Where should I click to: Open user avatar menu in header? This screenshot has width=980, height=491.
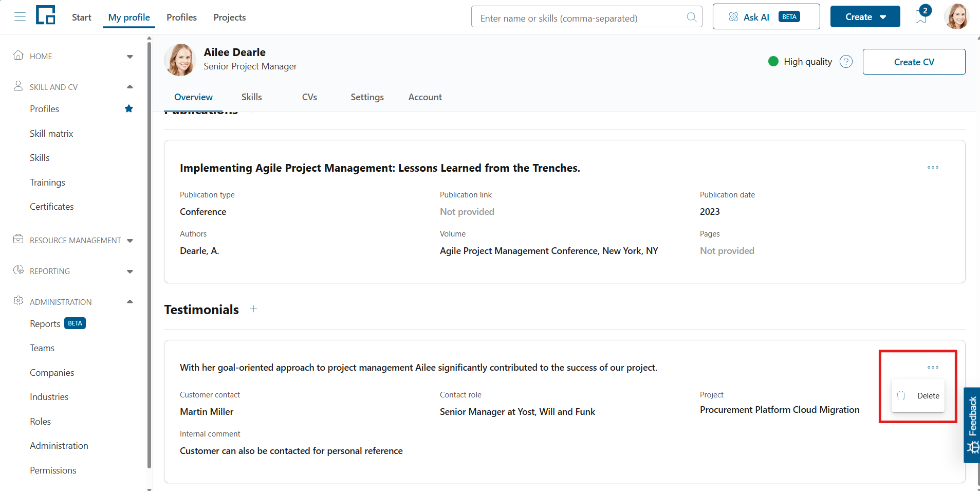coord(956,16)
